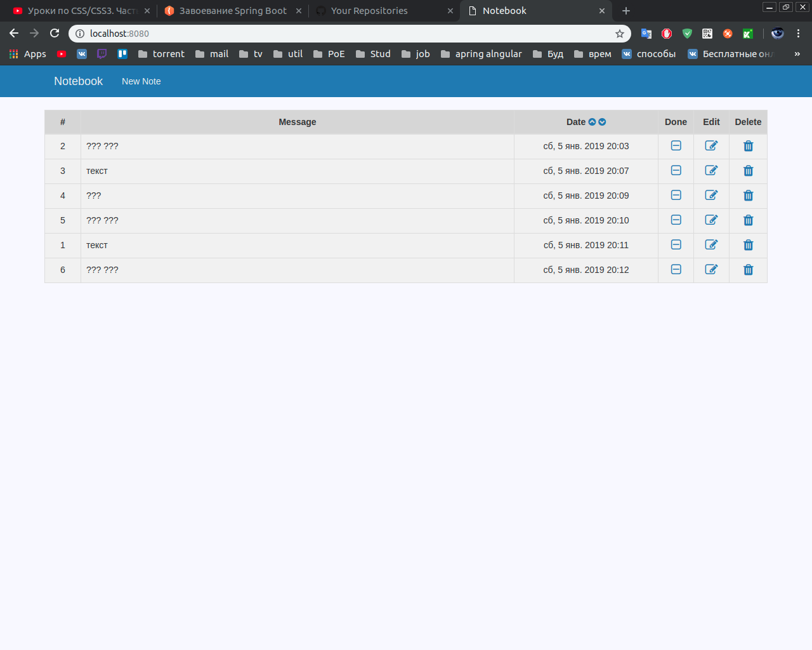Viewport: 812px width, 650px height.
Task: Bookmark this page using the star icon
Action: 619,33
